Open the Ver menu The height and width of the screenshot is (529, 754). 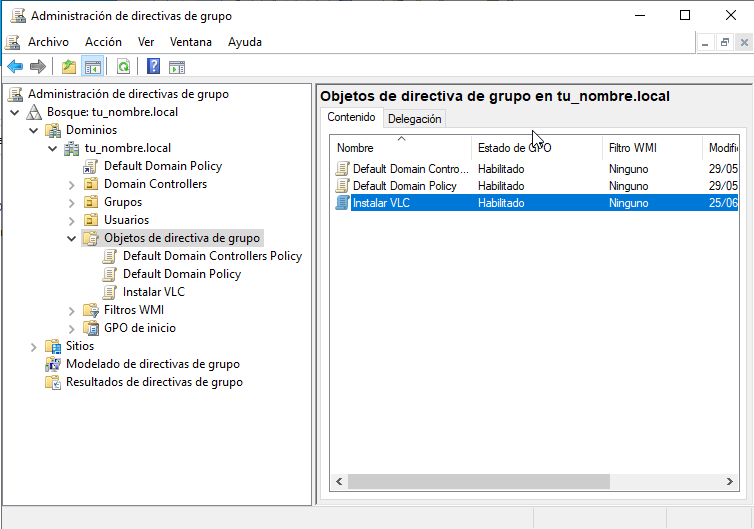146,42
